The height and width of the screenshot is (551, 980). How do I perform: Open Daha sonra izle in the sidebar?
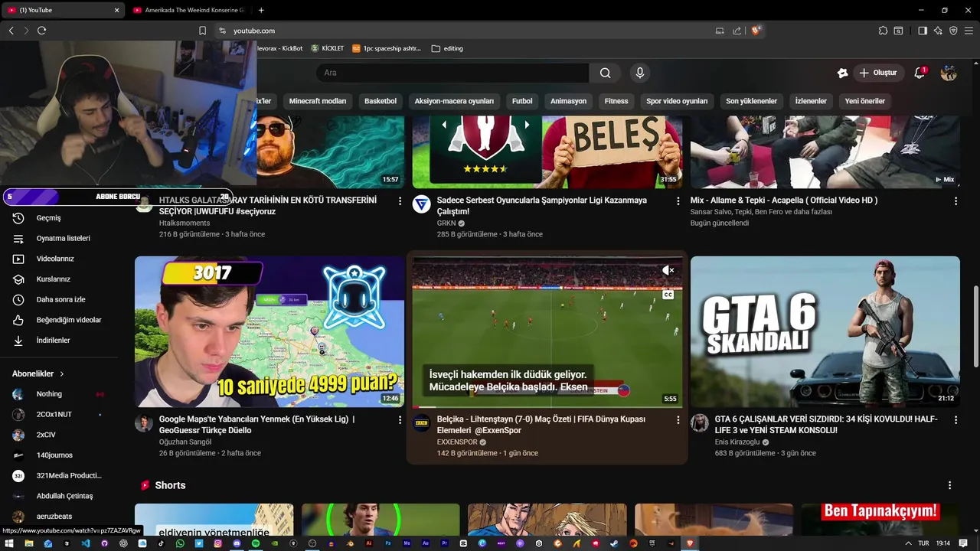(x=60, y=299)
